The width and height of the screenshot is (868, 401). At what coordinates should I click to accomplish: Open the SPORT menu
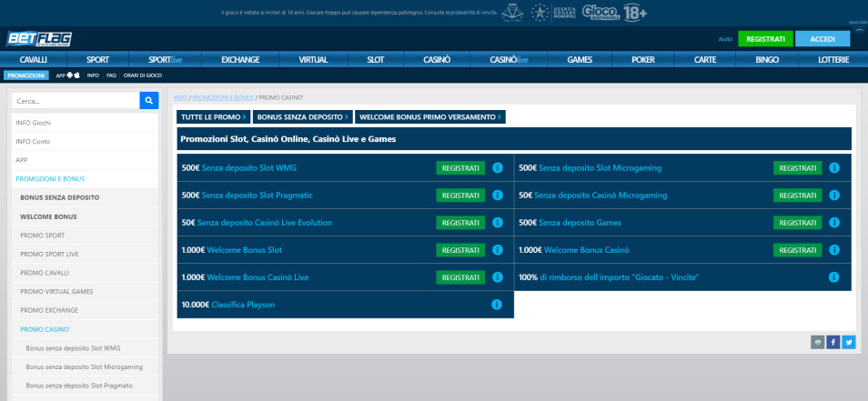click(98, 60)
